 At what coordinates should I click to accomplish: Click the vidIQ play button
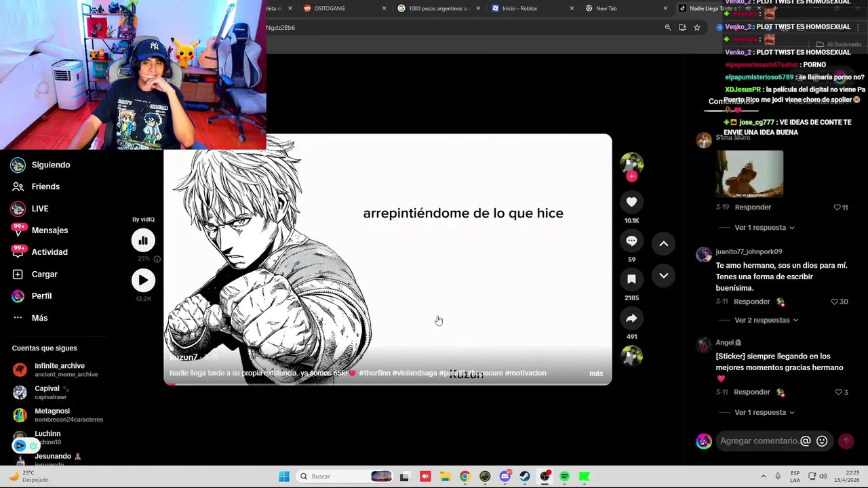(143, 280)
